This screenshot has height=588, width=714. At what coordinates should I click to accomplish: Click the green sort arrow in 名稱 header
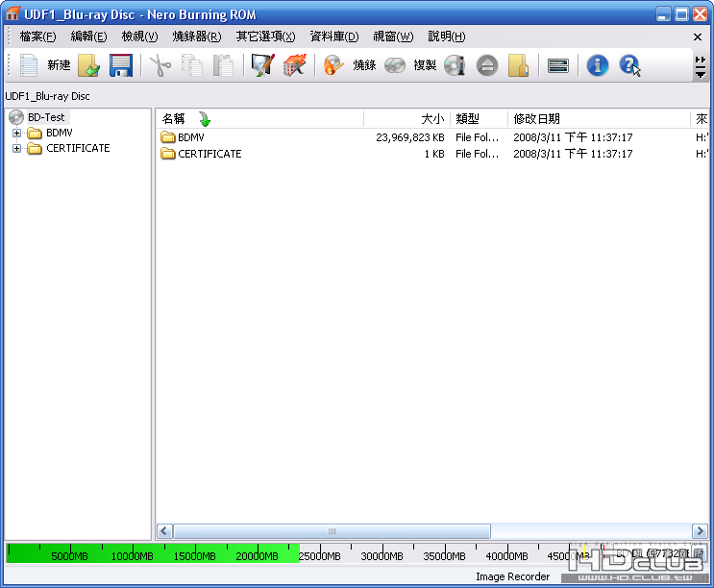205,119
